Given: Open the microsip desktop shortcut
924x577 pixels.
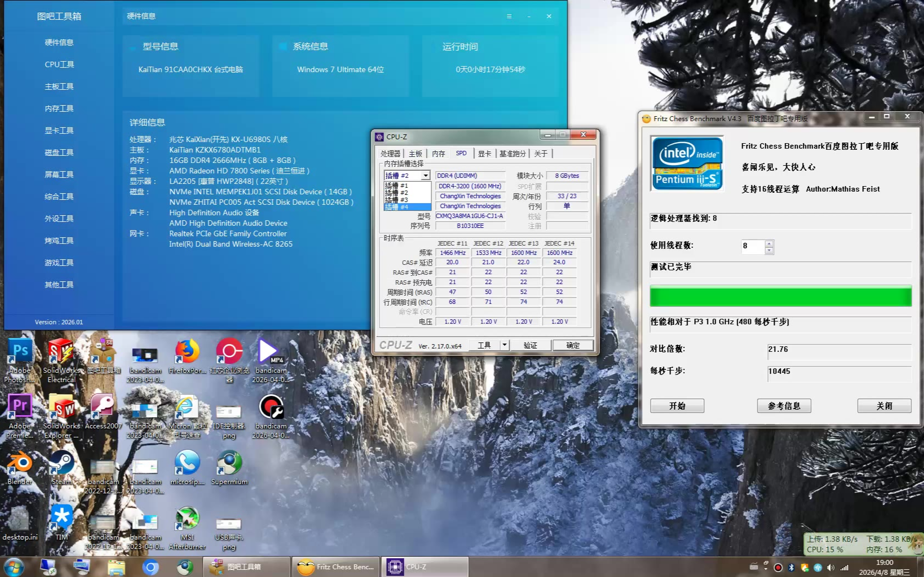Looking at the screenshot, I should pos(187,465).
